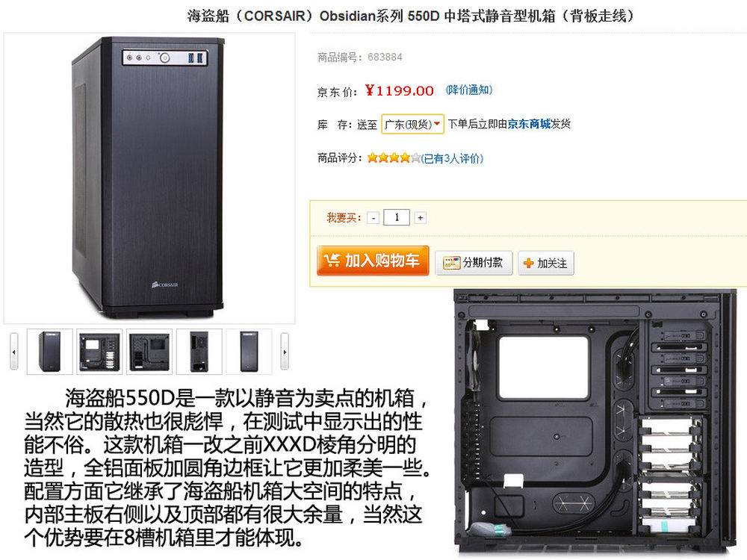Click the red dropdown arrow beside 广东(现货)
This screenshot has width=747, height=560.
(x=437, y=124)
